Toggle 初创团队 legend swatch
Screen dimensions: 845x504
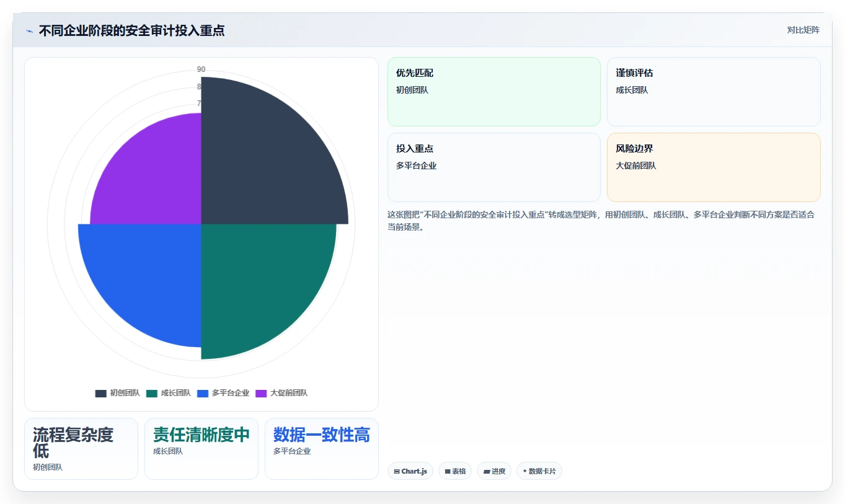(x=101, y=393)
